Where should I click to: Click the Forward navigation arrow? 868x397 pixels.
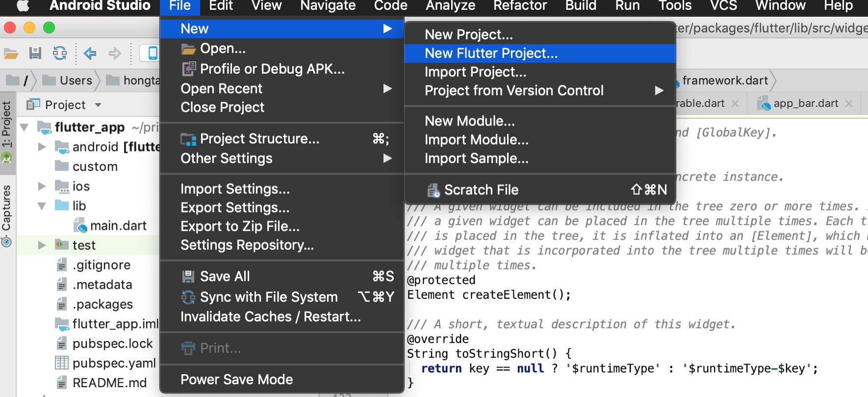coord(115,53)
